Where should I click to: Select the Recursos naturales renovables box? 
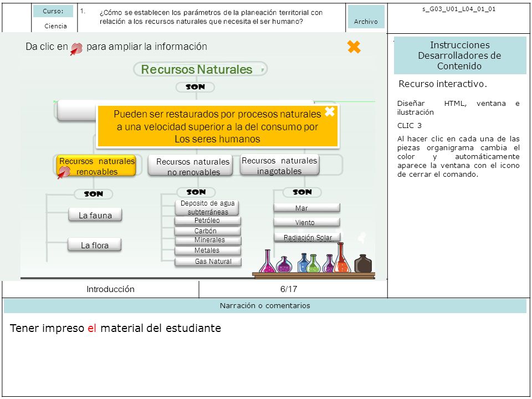[96, 166]
